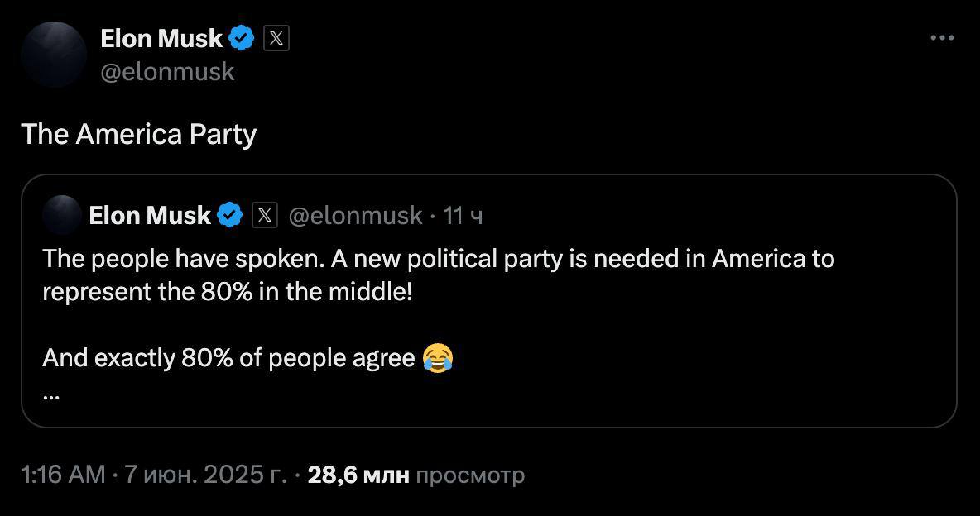Click the @elonmusk handle inside the quoted post
This screenshot has width=980, height=516.
pyautogui.click(x=355, y=216)
